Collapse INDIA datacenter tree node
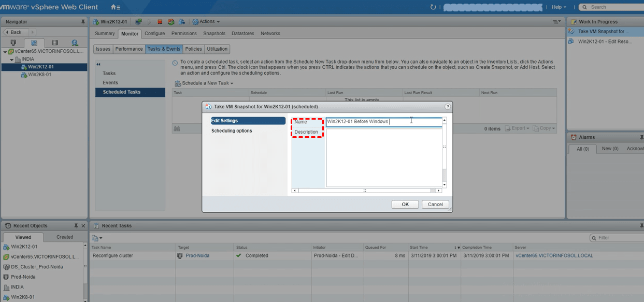Viewport: 644px width, 302px height. click(11, 59)
